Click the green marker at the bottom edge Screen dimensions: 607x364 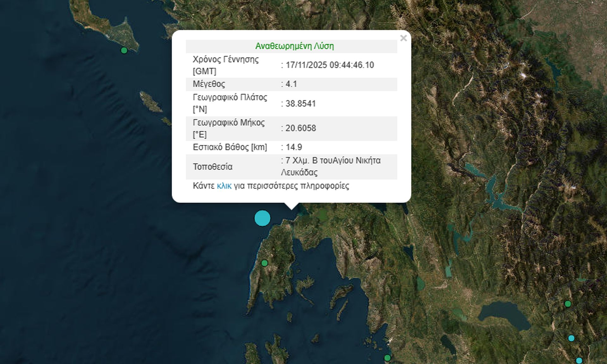click(387, 358)
